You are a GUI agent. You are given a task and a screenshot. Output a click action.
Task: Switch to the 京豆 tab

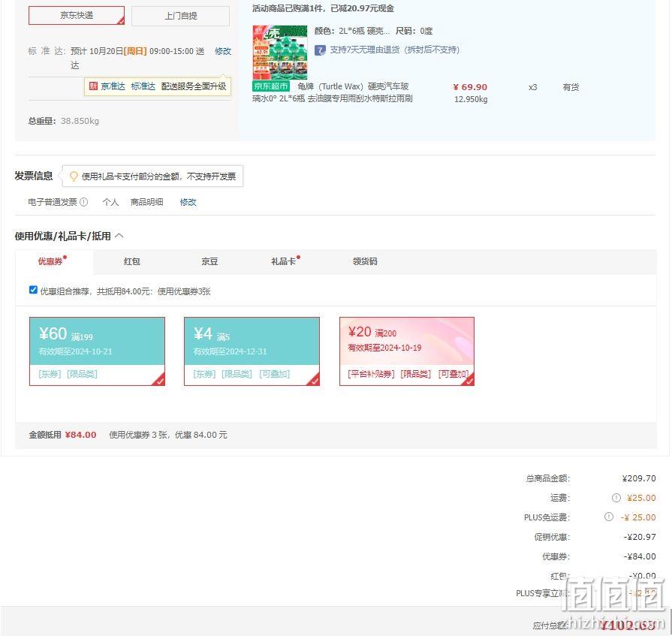(x=209, y=261)
